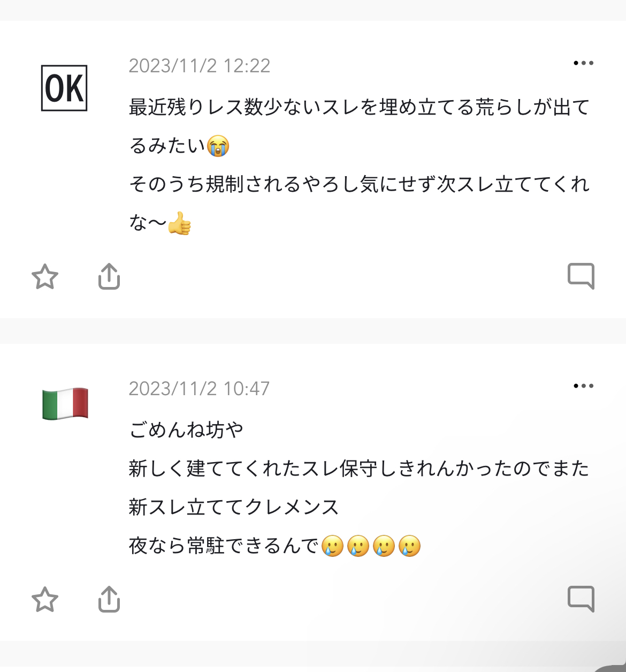Click the text line ごめんね坊や
Screen dimensions: 626x672
(x=186, y=429)
